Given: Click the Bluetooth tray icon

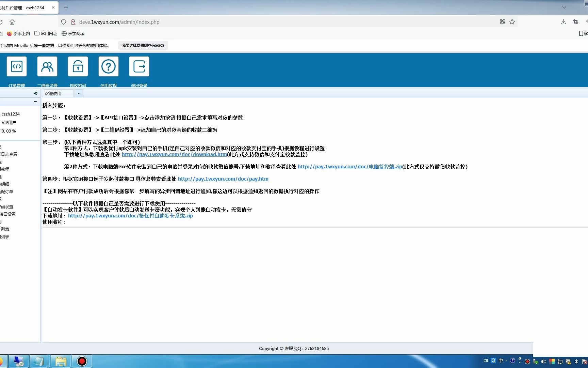Looking at the screenshot, I should point(576,362).
